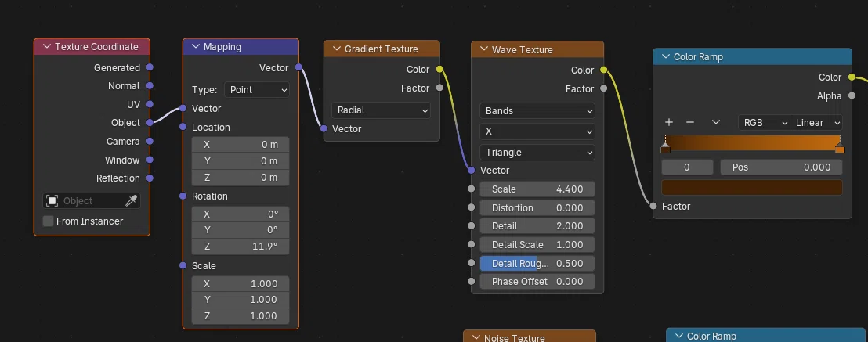Click the color stop index field showing 0
The image size is (868, 342).
(687, 167)
